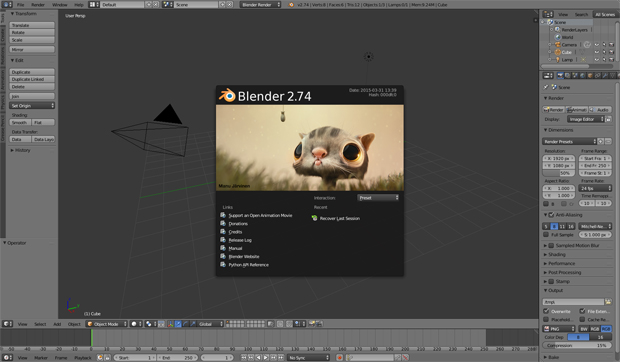Open the Window menu
The width and height of the screenshot is (620, 362).
60,5
